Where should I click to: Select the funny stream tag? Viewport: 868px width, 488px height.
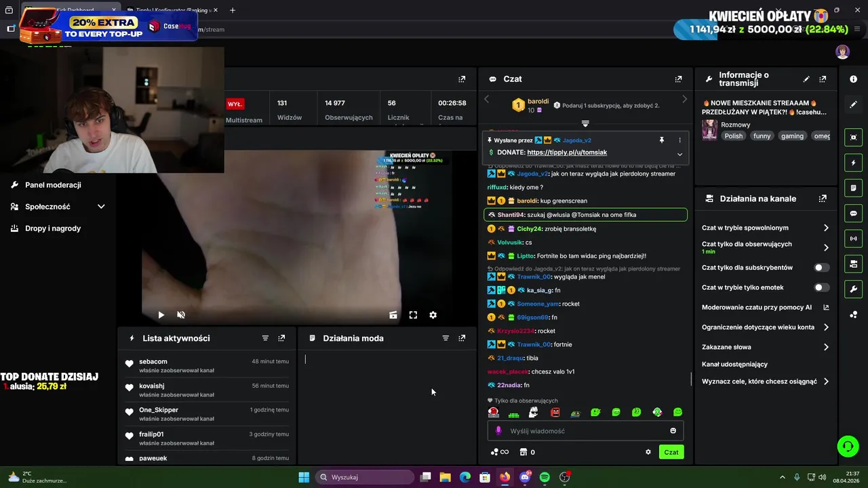pos(762,136)
